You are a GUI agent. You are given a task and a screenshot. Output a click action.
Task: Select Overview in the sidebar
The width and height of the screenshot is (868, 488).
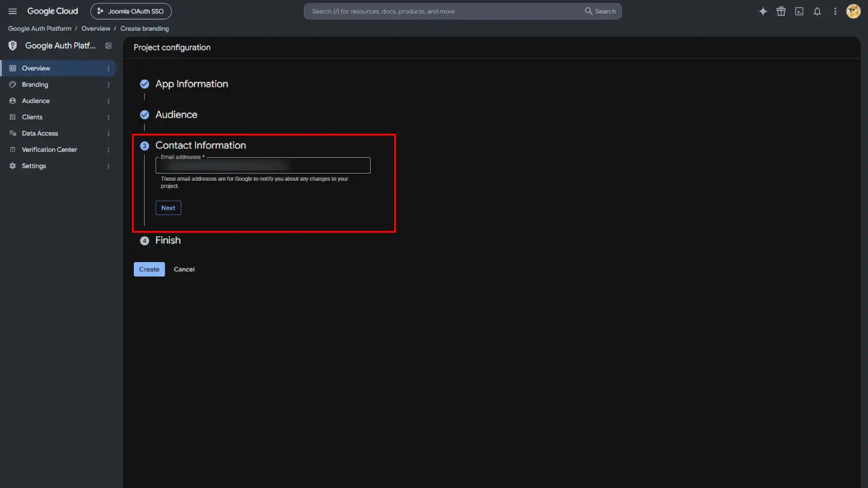click(58, 68)
